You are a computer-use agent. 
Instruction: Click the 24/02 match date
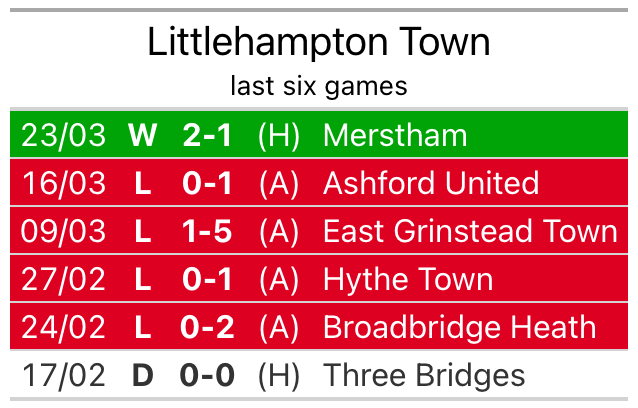pos(63,327)
